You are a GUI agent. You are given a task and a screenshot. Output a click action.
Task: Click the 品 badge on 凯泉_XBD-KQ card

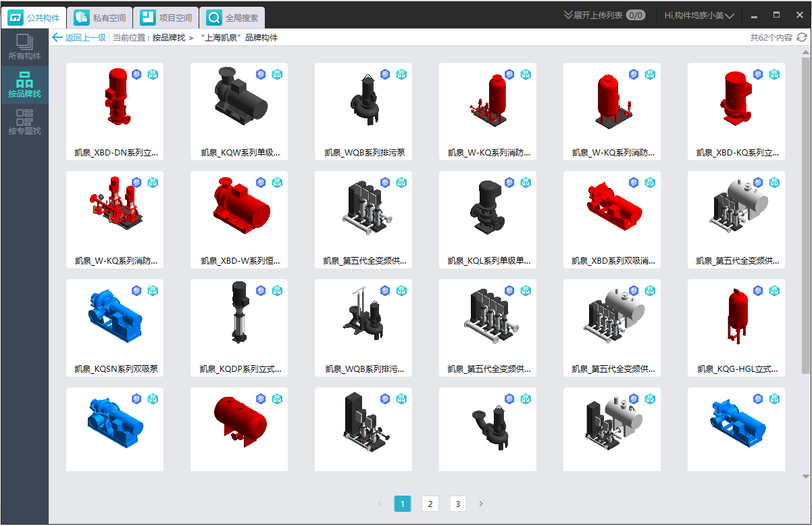(x=774, y=74)
